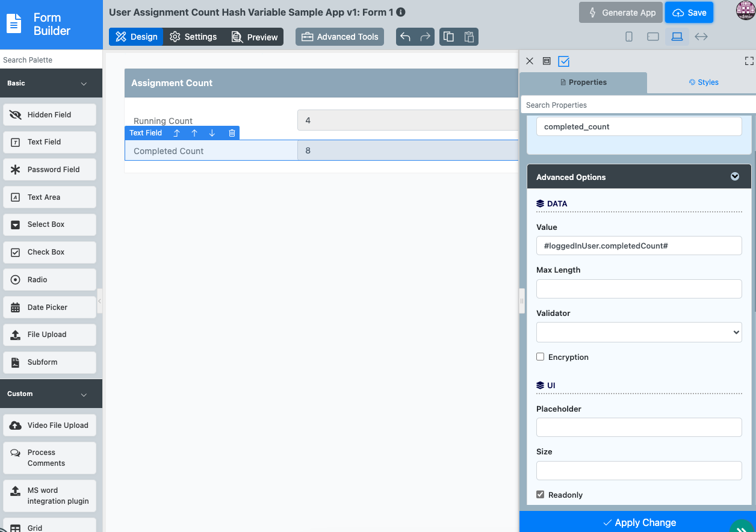Select the auto-fit width viewport icon
756x532 pixels.
click(701, 37)
